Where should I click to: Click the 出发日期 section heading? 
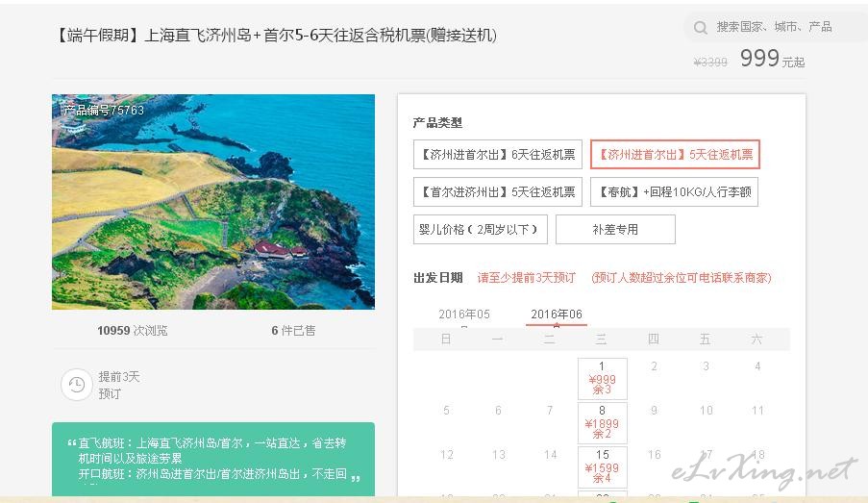(x=438, y=278)
